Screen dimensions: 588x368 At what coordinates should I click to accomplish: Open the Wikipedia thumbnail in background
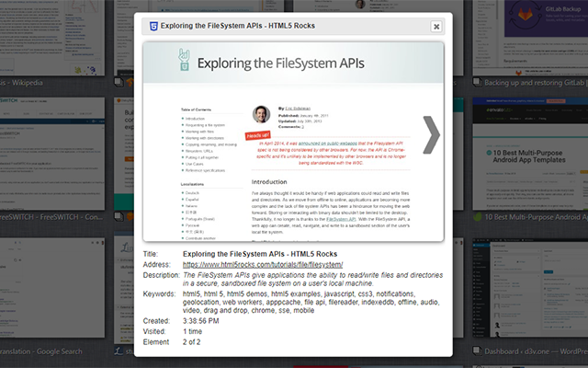(x=52, y=38)
